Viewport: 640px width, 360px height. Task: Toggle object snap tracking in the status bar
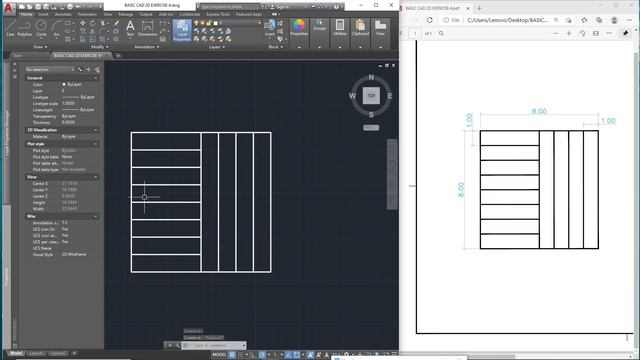[x=289, y=355]
